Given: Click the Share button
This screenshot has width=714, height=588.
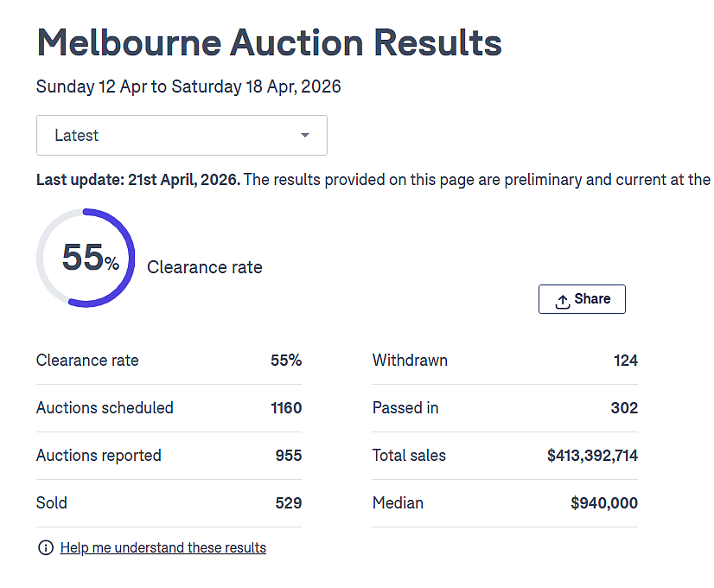Looking at the screenshot, I should click(x=582, y=299).
